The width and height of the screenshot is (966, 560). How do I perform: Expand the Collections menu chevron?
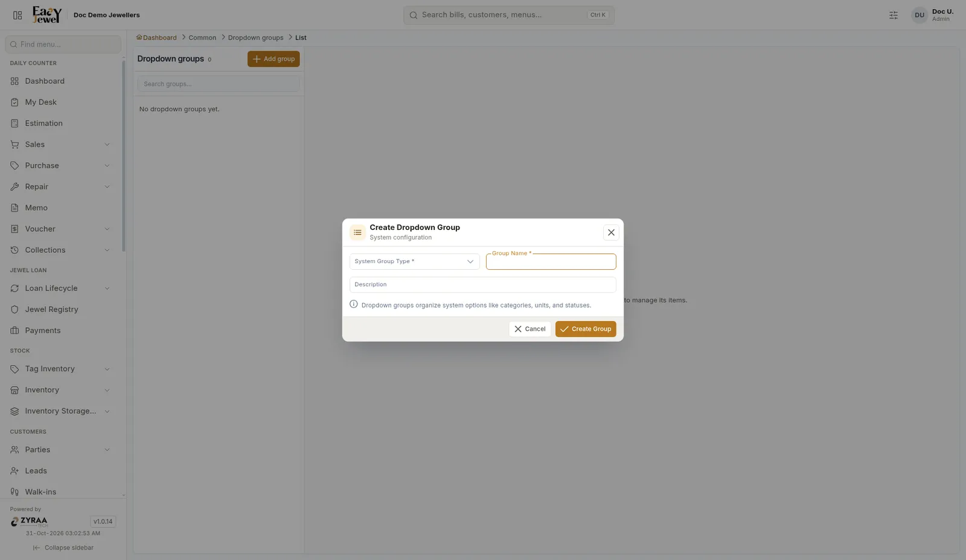107,250
